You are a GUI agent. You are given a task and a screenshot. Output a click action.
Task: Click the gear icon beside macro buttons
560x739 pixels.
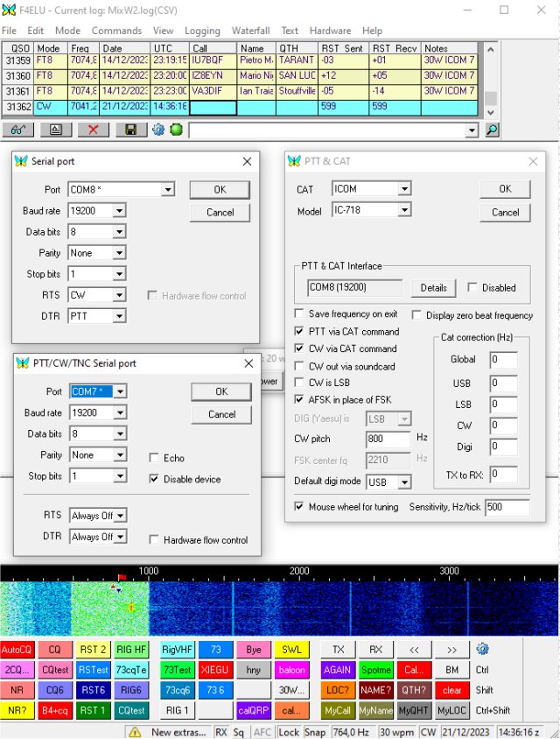(x=482, y=650)
